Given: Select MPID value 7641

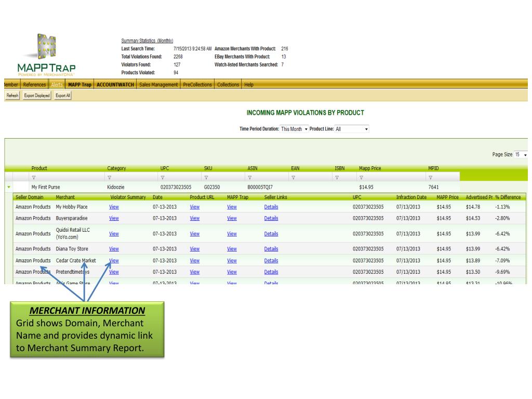Looking at the screenshot, I should (433, 187).
